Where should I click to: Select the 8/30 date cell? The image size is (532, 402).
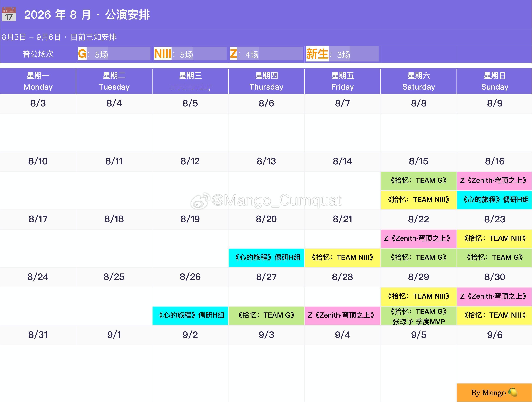click(x=494, y=277)
